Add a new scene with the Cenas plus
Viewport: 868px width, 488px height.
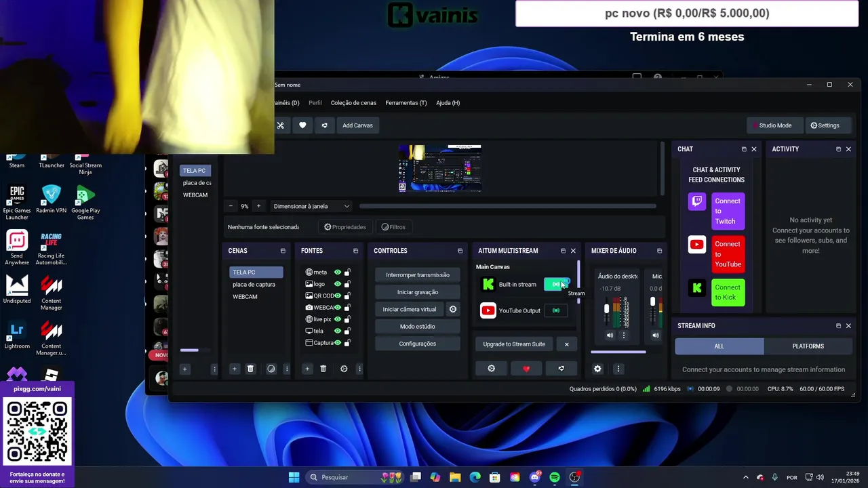point(234,369)
